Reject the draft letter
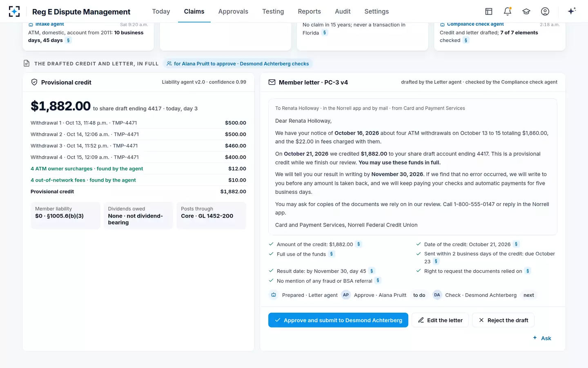Image resolution: width=588 pixels, height=368 pixels. click(x=503, y=320)
